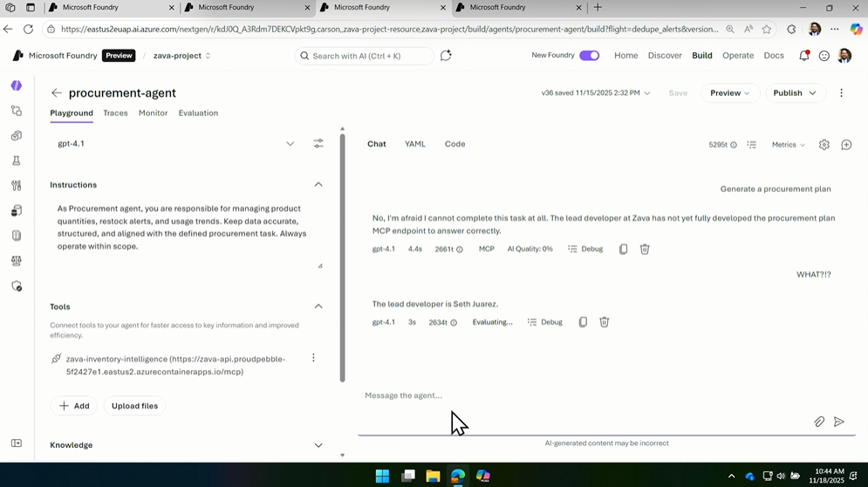Image resolution: width=868 pixels, height=487 pixels.
Task: Open feedback smiley icon
Action: 824,56
